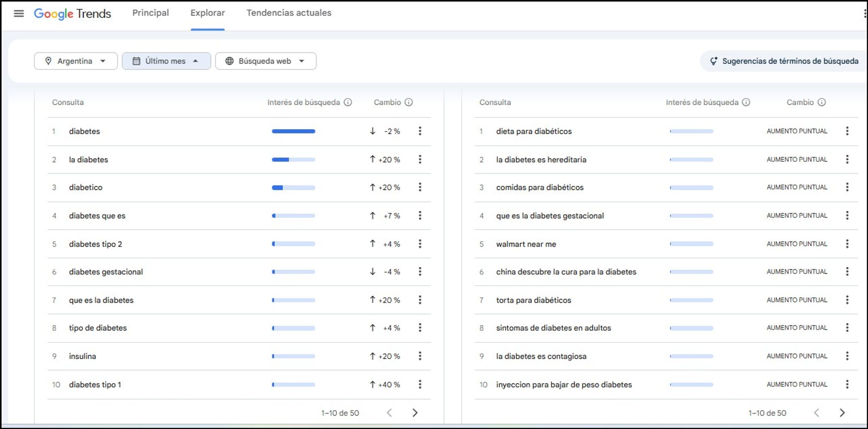Switch to the Principal tab

151,13
